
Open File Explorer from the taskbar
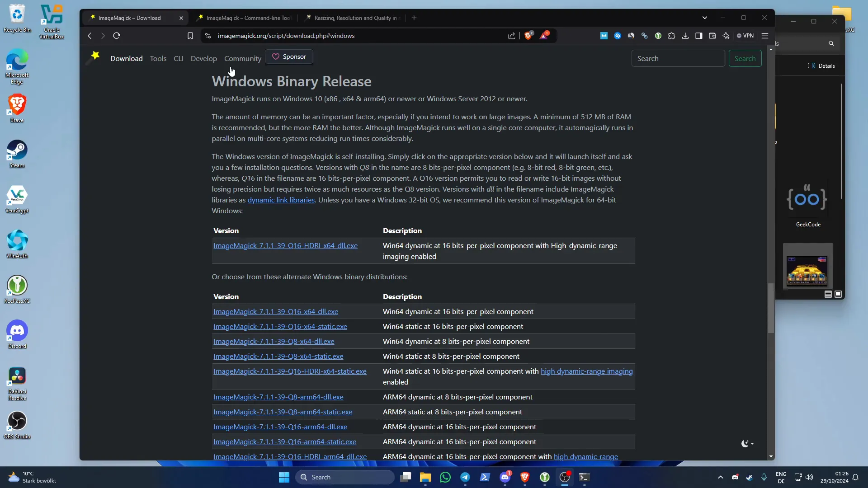point(425,477)
